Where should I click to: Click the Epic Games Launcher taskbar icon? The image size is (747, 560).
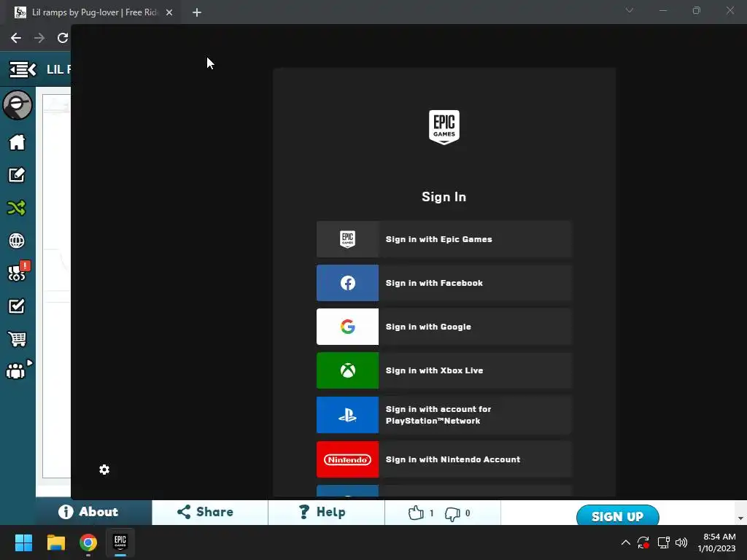click(x=120, y=542)
